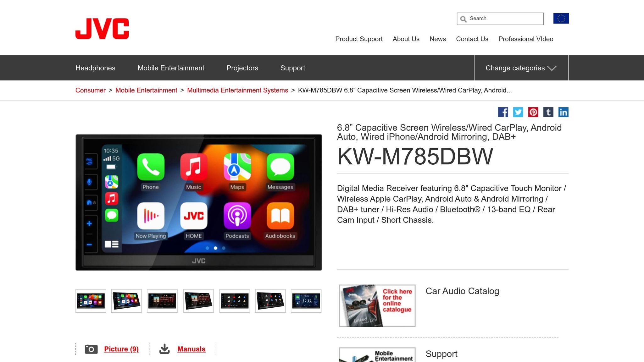Image resolution: width=644 pixels, height=362 pixels.
Task: Open the Manuals link
Action: coord(191,349)
